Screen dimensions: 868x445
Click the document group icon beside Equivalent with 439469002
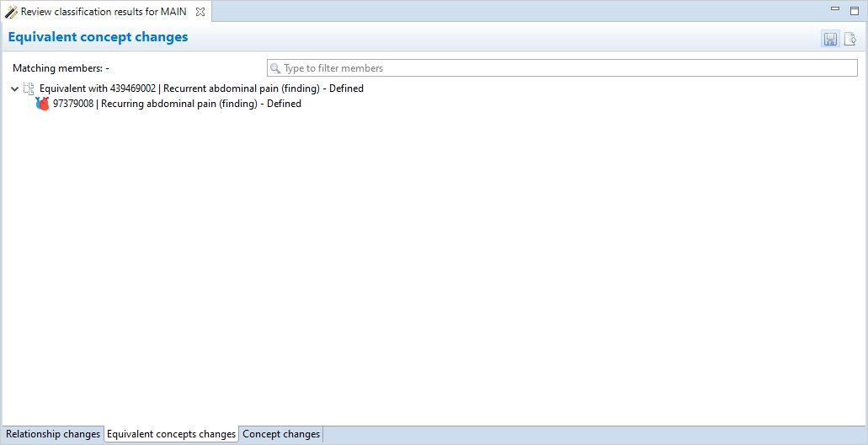(29, 88)
